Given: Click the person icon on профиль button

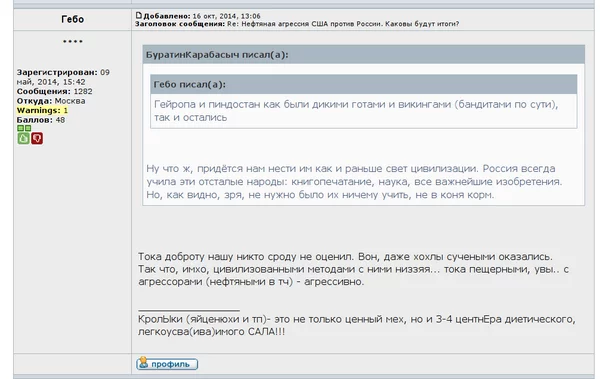Looking at the screenshot, I should pyautogui.click(x=143, y=362).
